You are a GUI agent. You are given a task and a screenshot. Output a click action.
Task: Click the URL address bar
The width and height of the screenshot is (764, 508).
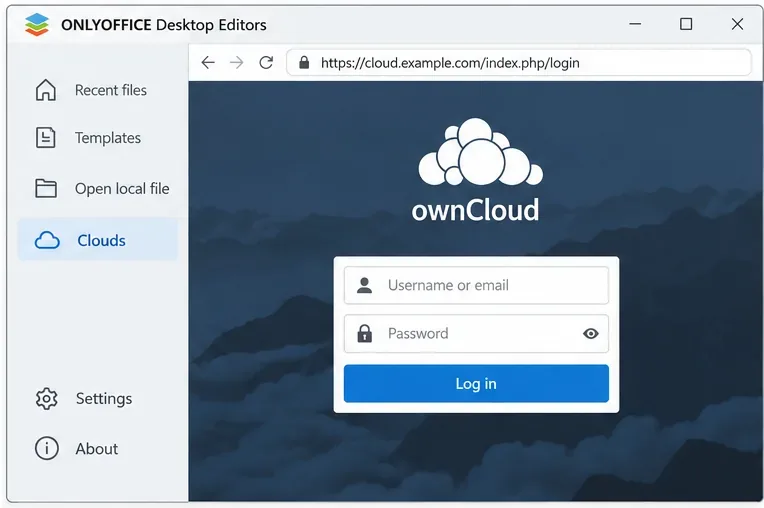tap(519, 62)
